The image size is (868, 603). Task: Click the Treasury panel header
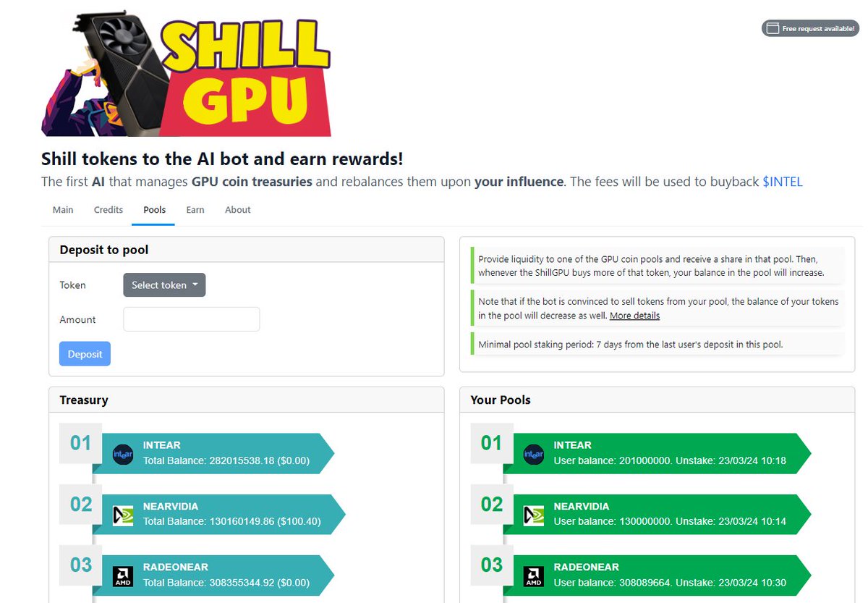pyautogui.click(x=247, y=400)
